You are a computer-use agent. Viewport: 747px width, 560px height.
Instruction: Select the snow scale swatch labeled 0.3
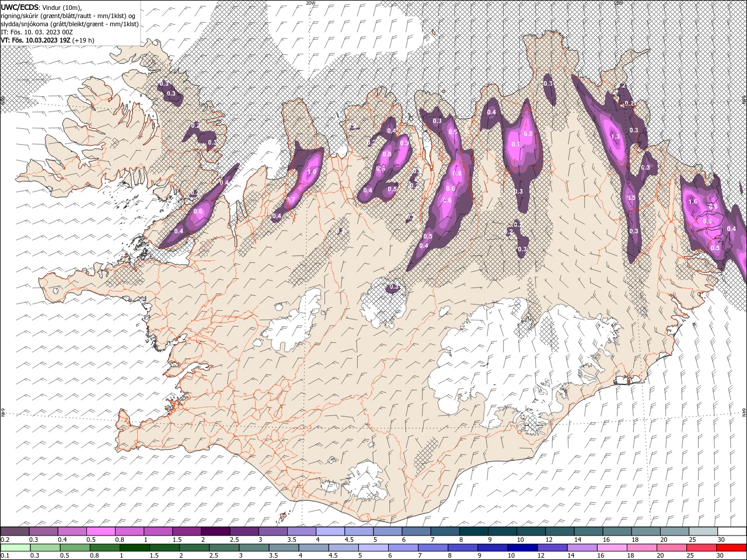[43, 531]
